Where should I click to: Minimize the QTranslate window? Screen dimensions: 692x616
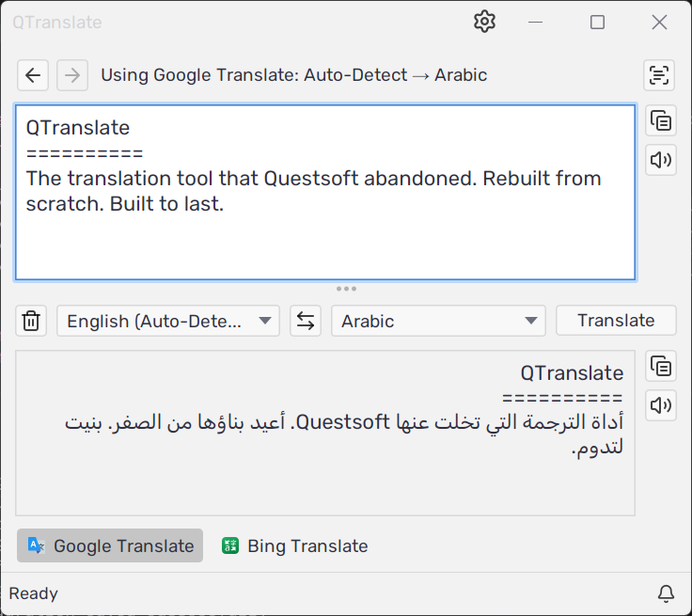tap(535, 22)
